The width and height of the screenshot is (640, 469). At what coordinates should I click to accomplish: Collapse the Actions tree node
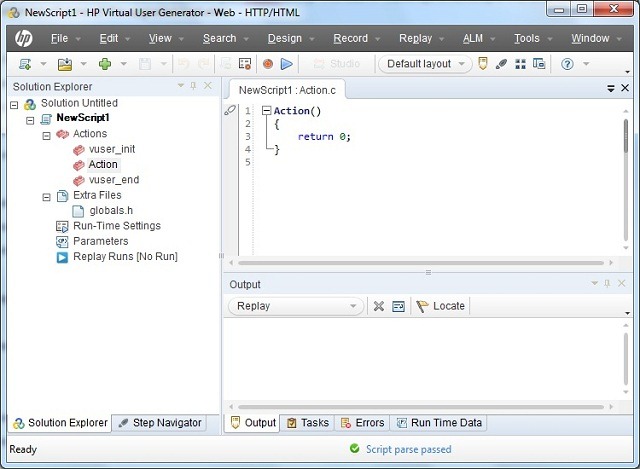[47, 136]
